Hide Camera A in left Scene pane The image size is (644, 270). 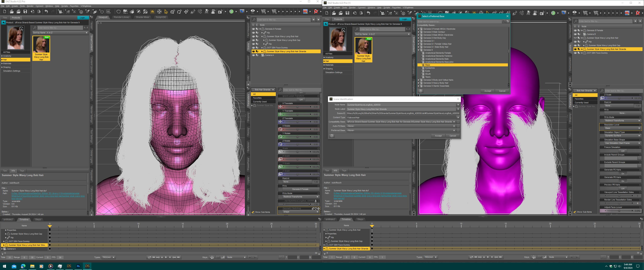coord(253,55)
